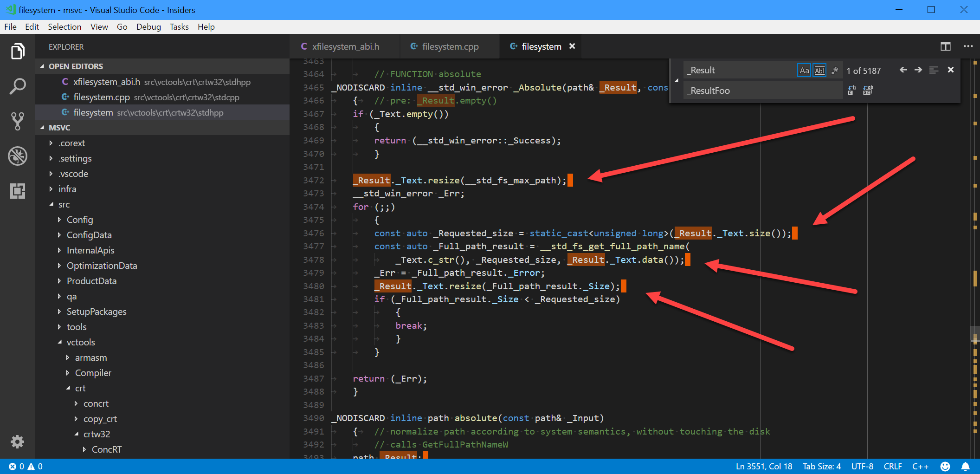Expand the Compiler folder
This screenshot has width=980, height=474.
tap(68, 373)
